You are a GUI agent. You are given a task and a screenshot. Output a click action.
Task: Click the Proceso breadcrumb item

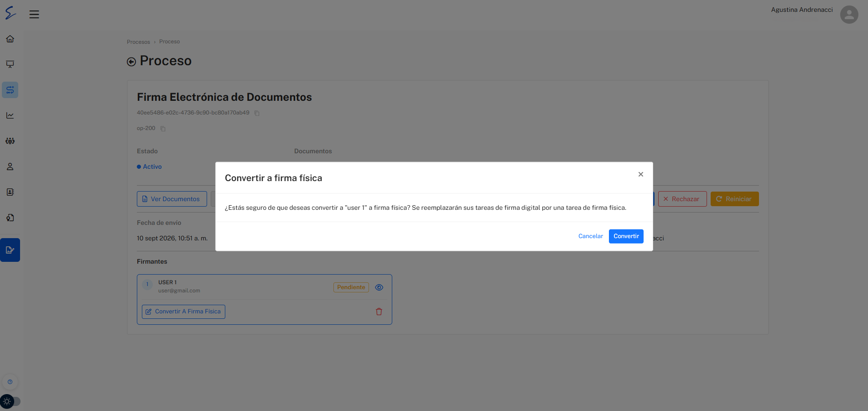pos(170,42)
